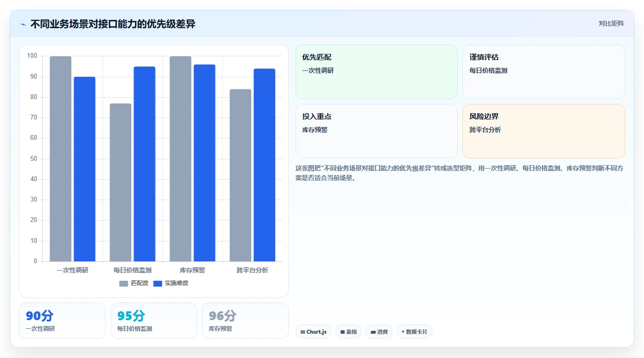Screen dimensions: 644x358
Task: Click the gray 匹配度 legend swatch
Action: [124, 283]
